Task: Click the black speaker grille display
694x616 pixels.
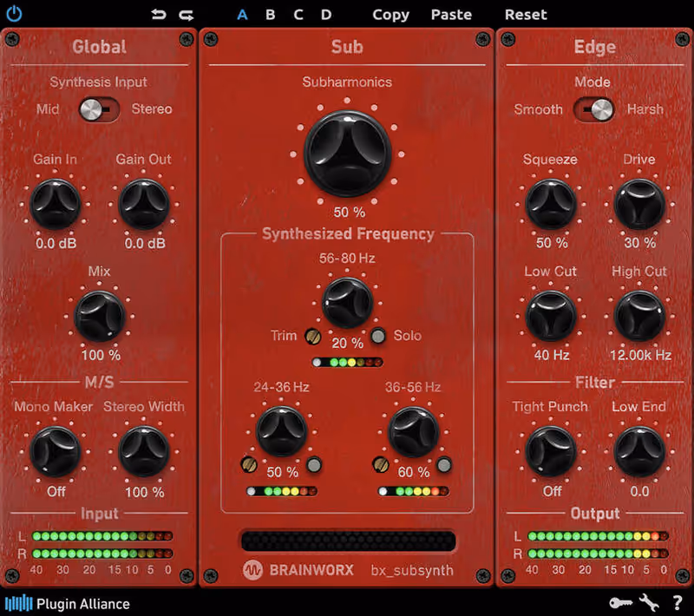Action: (349, 541)
